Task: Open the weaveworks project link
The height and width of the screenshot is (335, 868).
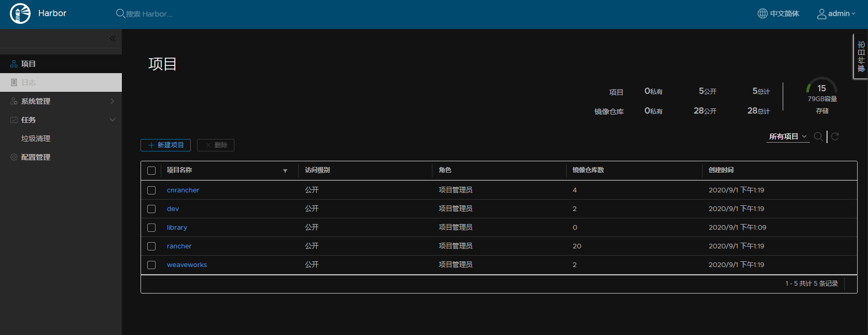Action: click(187, 265)
